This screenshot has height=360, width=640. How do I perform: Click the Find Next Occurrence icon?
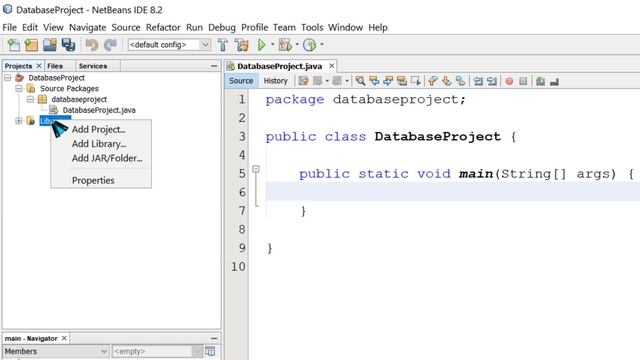pyautogui.click(x=388, y=81)
